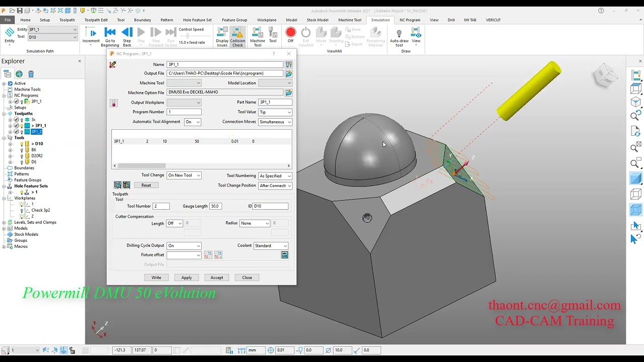This screenshot has height=362, width=644.
Task: Toggle check mark of toolpath 3x
Action: click(x=16, y=120)
